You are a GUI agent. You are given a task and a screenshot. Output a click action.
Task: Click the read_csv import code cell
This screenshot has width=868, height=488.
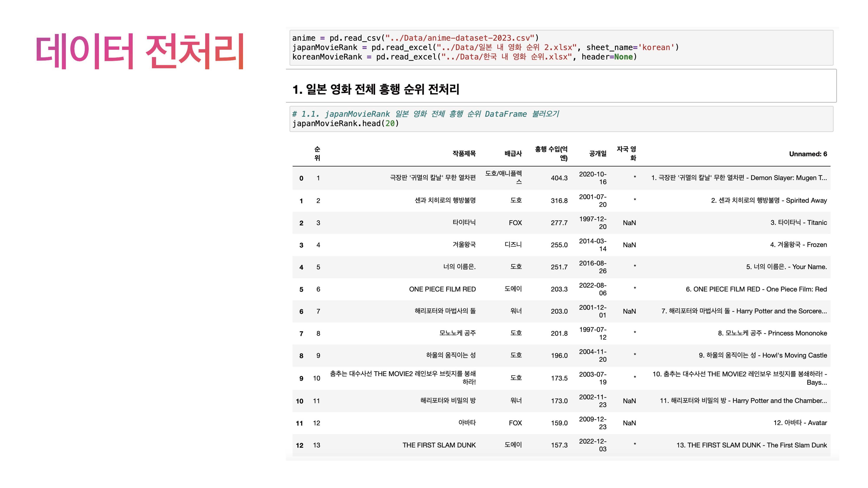coord(561,47)
